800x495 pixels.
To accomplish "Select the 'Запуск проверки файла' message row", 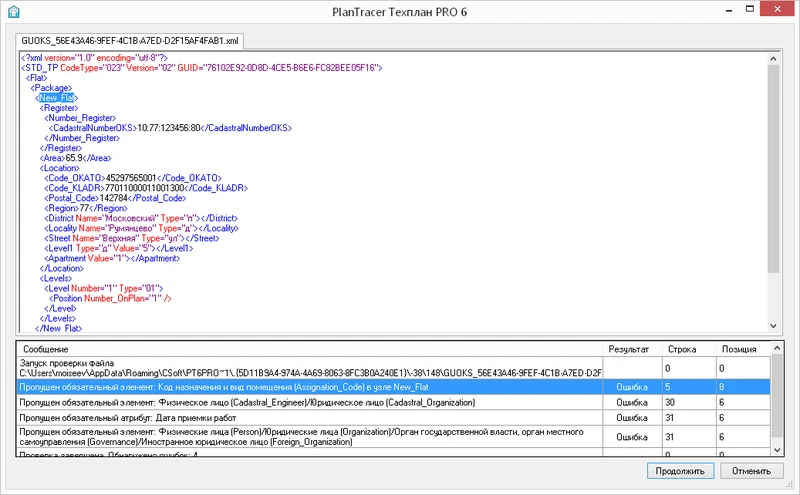I will pos(300,367).
